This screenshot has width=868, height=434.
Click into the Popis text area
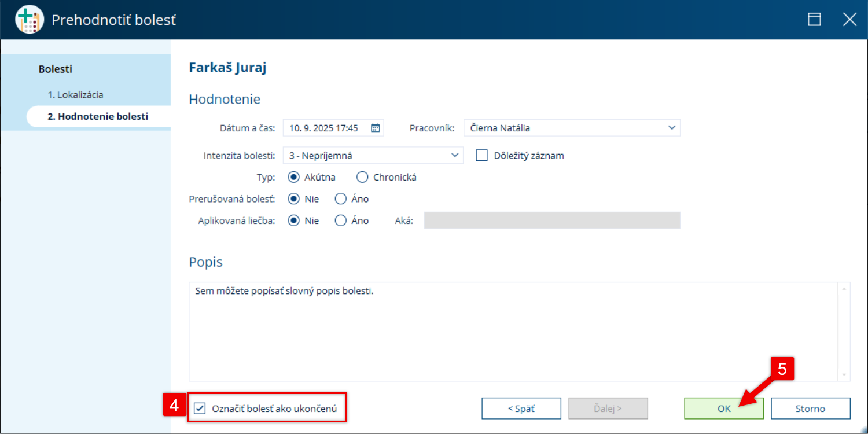pos(513,332)
